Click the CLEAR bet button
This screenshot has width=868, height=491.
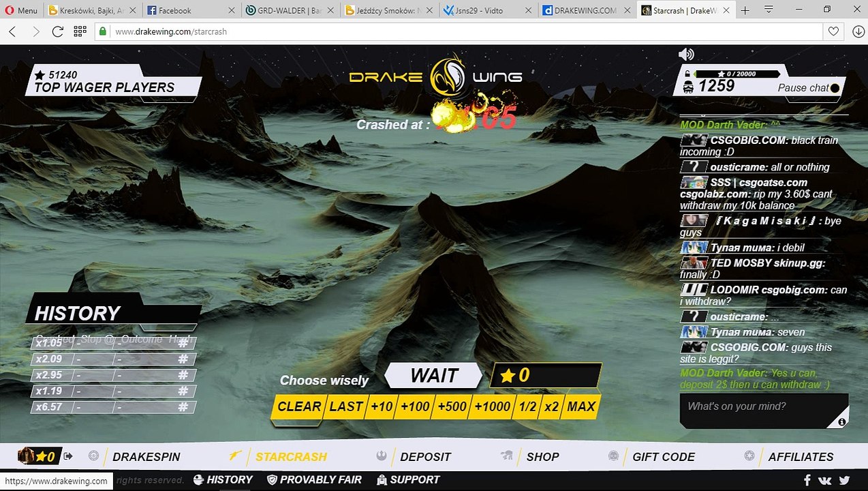pos(298,407)
